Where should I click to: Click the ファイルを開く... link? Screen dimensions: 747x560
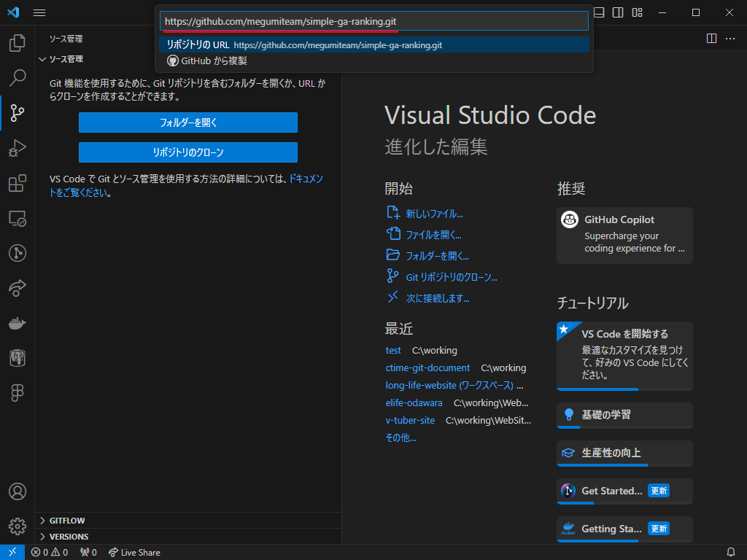[x=433, y=235]
